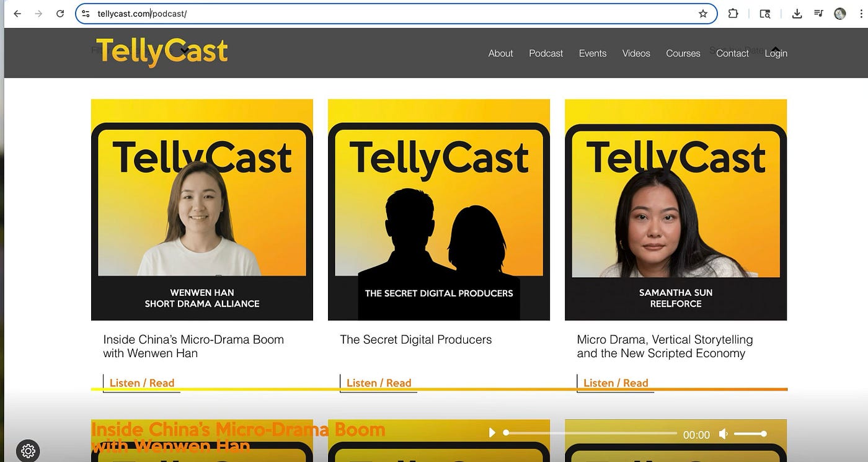
Task: Open the Wenwen Han episode cover image
Action: (202, 210)
